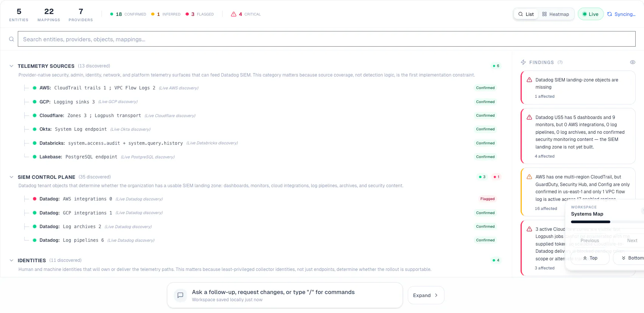Image resolution: width=644 pixels, height=313 pixels.
Task: Click the Systems Map progress bar
Action: pyautogui.click(x=607, y=222)
